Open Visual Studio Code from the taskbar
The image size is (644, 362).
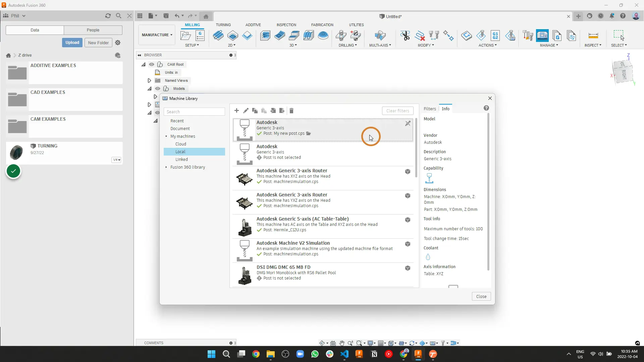344,354
